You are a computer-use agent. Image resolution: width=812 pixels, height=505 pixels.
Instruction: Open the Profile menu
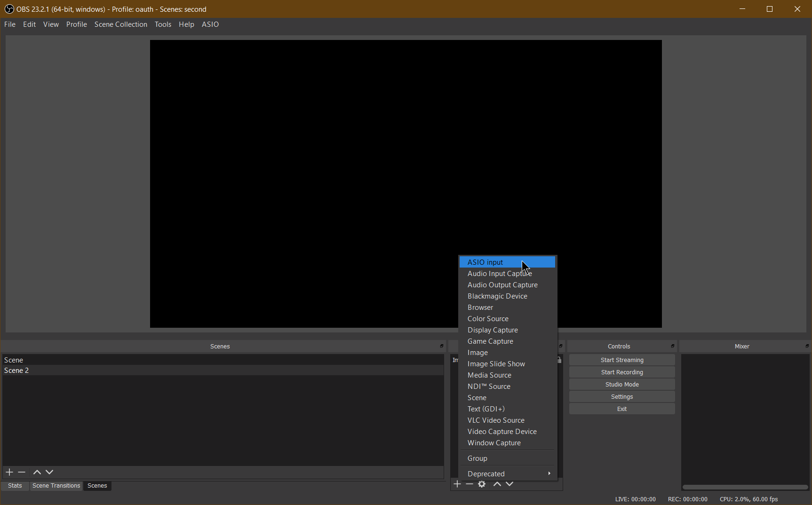(77, 24)
